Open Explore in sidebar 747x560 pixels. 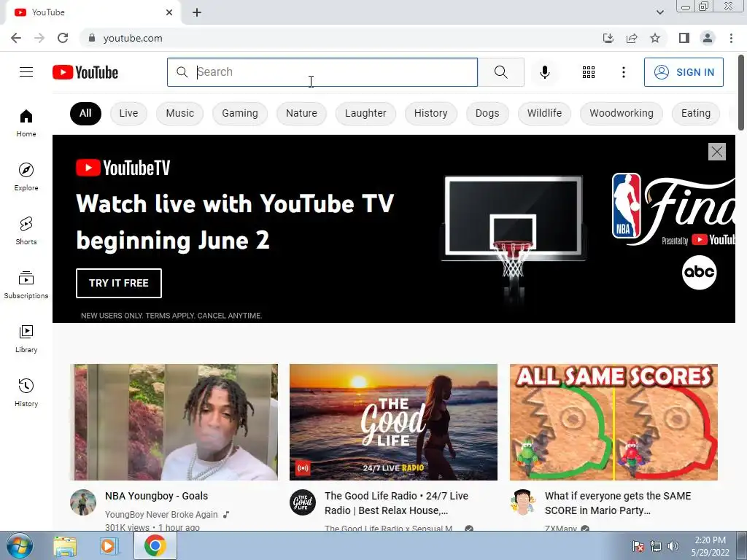tap(26, 176)
